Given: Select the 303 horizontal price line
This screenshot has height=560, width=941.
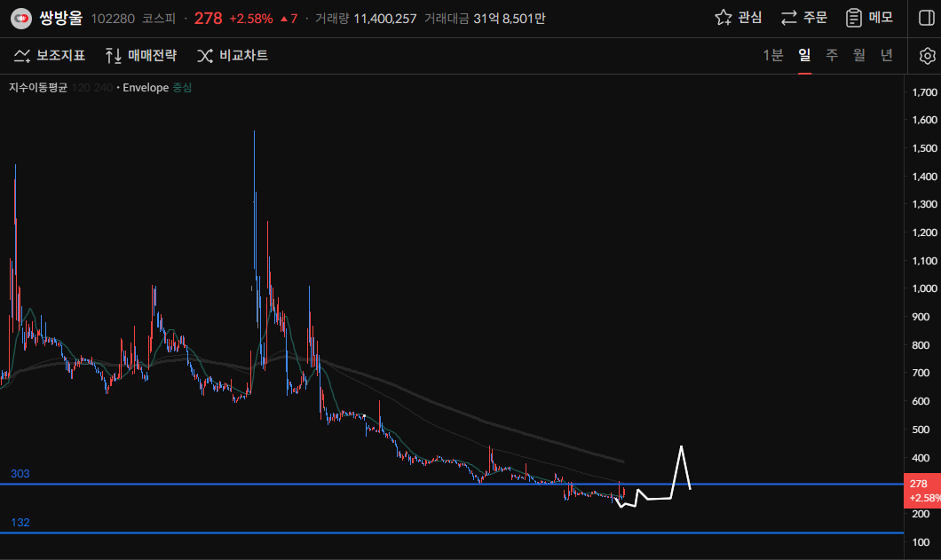Looking at the screenshot, I should 355,485.
